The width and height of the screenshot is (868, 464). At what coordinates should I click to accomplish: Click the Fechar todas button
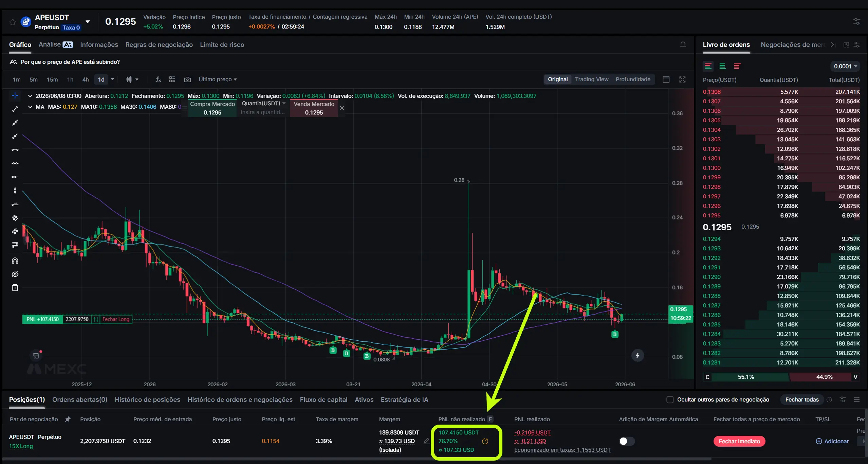802,399
